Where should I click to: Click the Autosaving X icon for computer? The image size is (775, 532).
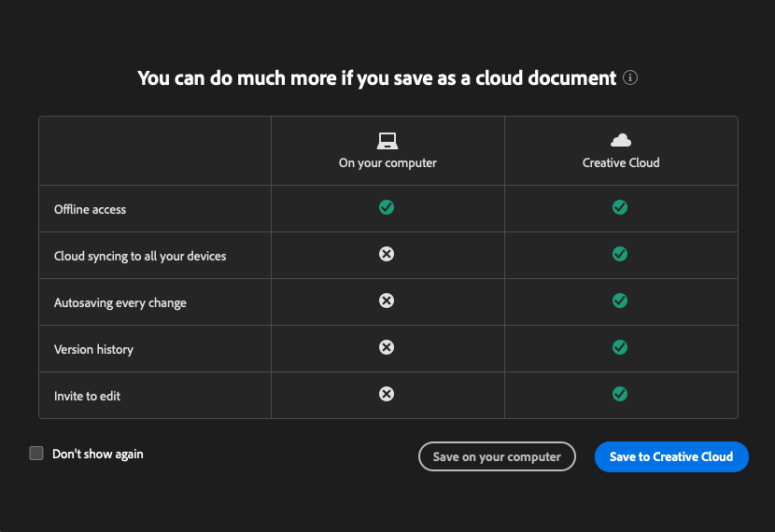(387, 301)
